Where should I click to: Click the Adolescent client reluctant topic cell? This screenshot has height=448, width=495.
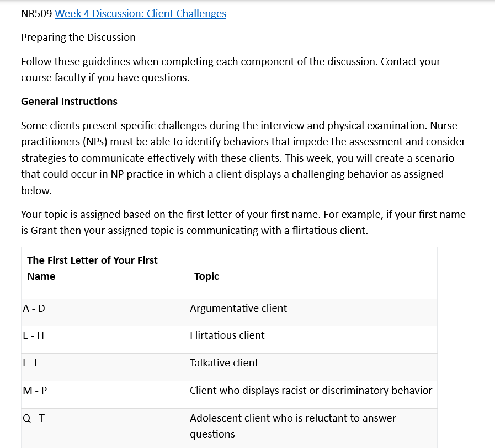(292, 426)
